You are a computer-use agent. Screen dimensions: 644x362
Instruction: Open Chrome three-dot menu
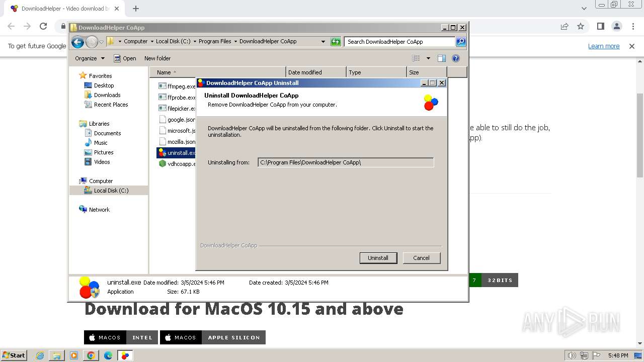[632, 26]
